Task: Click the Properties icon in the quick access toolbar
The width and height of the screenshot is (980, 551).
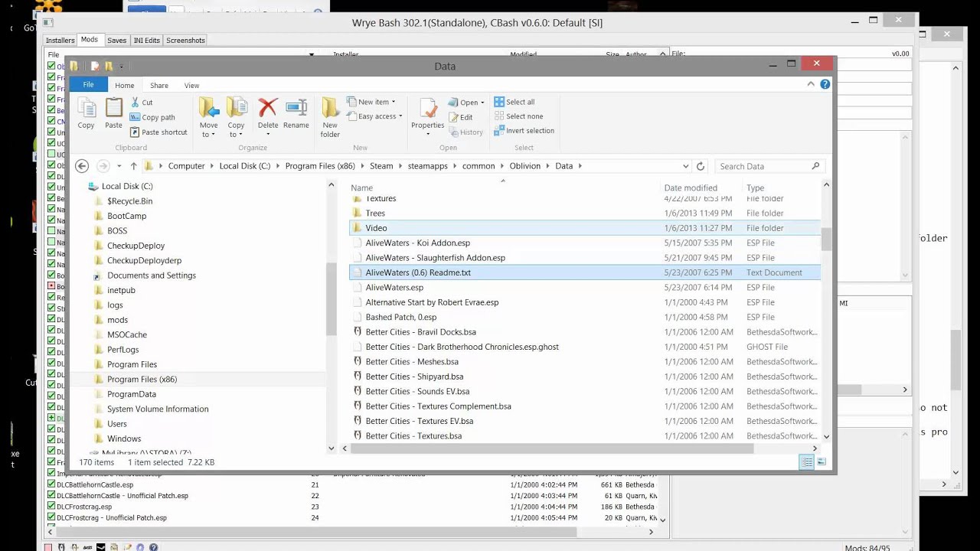Action: (x=95, y=67)
